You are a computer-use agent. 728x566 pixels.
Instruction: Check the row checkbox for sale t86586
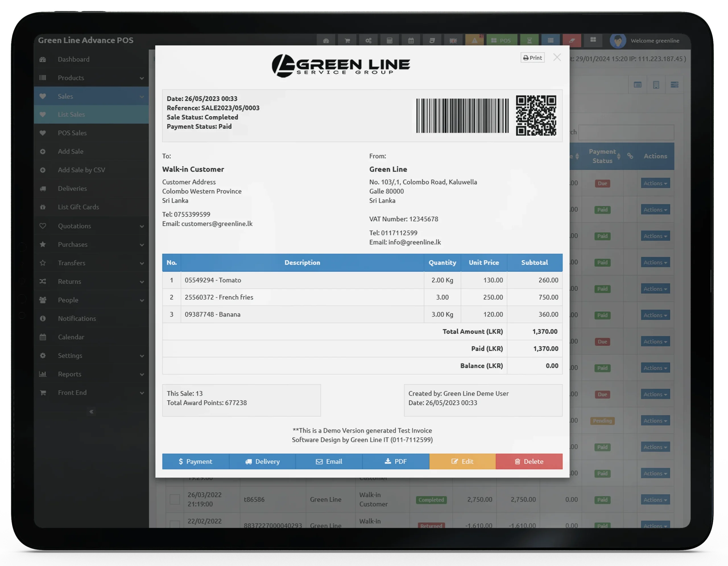pos(175,499)
